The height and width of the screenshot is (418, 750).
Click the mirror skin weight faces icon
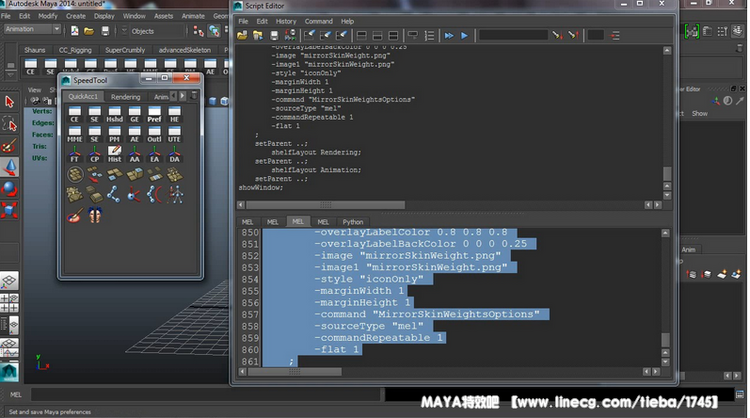click(95, 215)
